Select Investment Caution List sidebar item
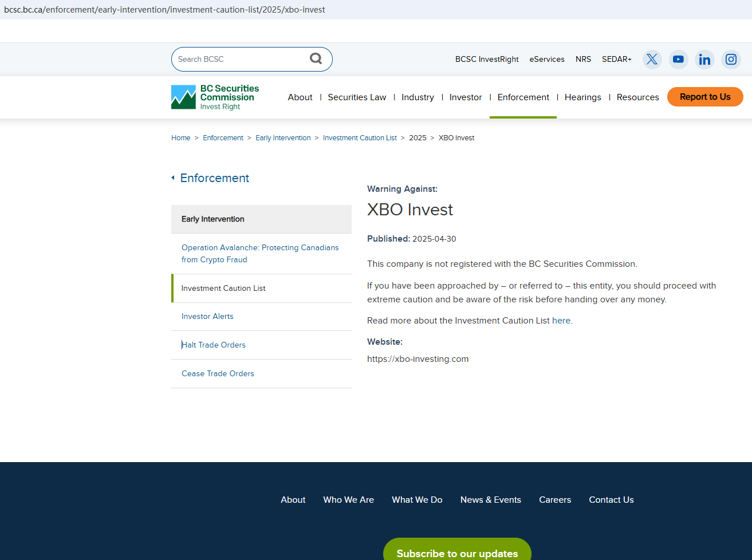The height and width of the screenshot is (560, 752). click(x=261, y=288)
